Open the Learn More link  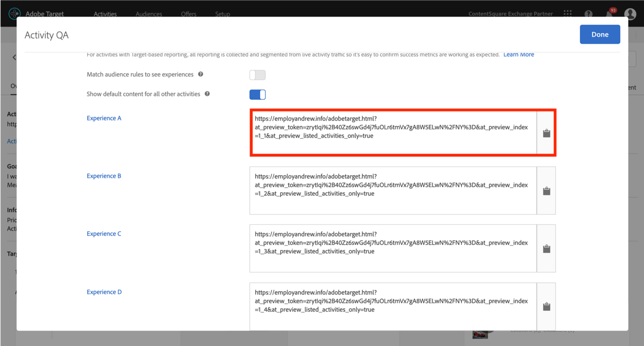click(519, 54)
